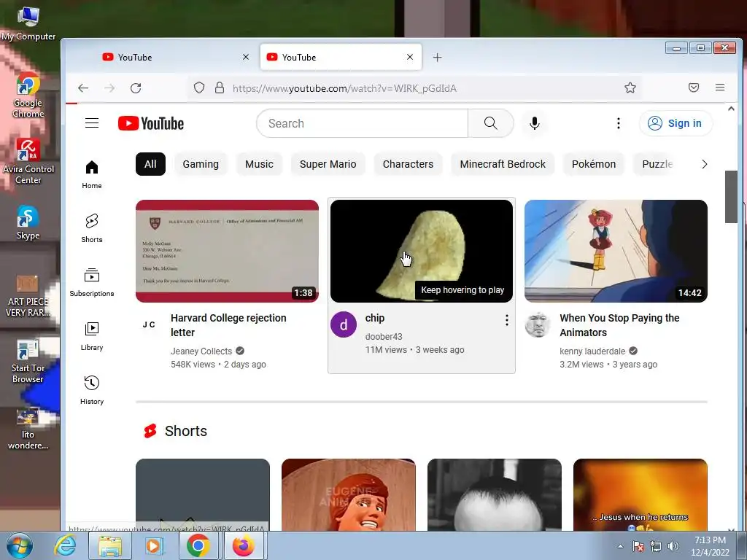Open the Firefox application menu
Viewport: 747px width, 560px height.
point(720,87)
